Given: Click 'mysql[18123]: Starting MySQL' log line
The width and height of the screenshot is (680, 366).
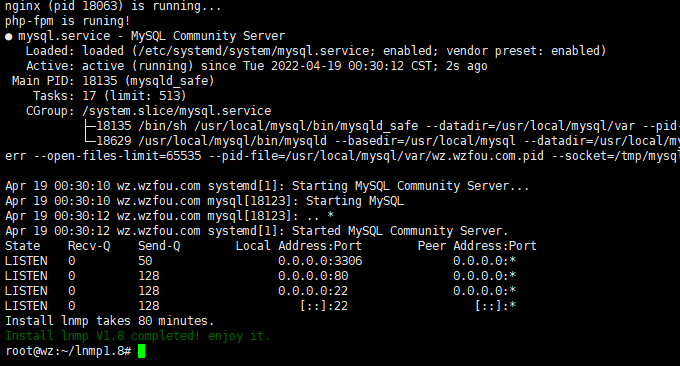Looking at the screenshot, I should pyautogui.click(x=305, y=201).
